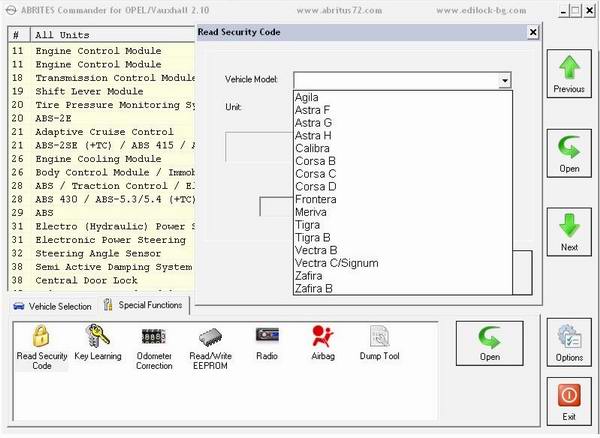Click the red Exit button
The height and width of the screenshot is (438, 600).
tap(569, 402)
